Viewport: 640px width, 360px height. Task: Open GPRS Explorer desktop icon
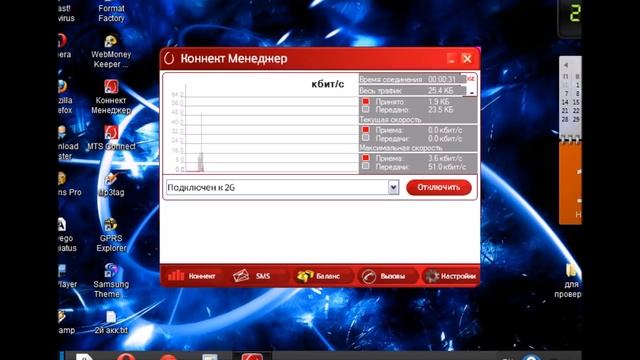[x=111, y=236]
